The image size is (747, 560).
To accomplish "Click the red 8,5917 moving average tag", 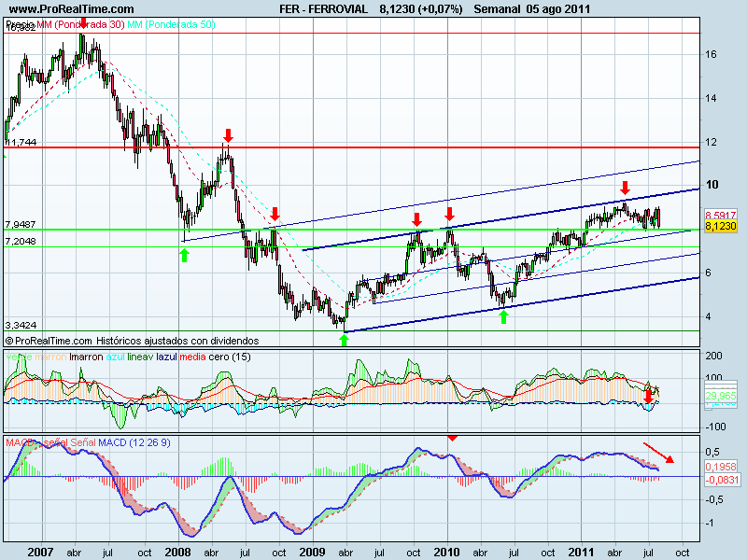I will tap(720, 215).
